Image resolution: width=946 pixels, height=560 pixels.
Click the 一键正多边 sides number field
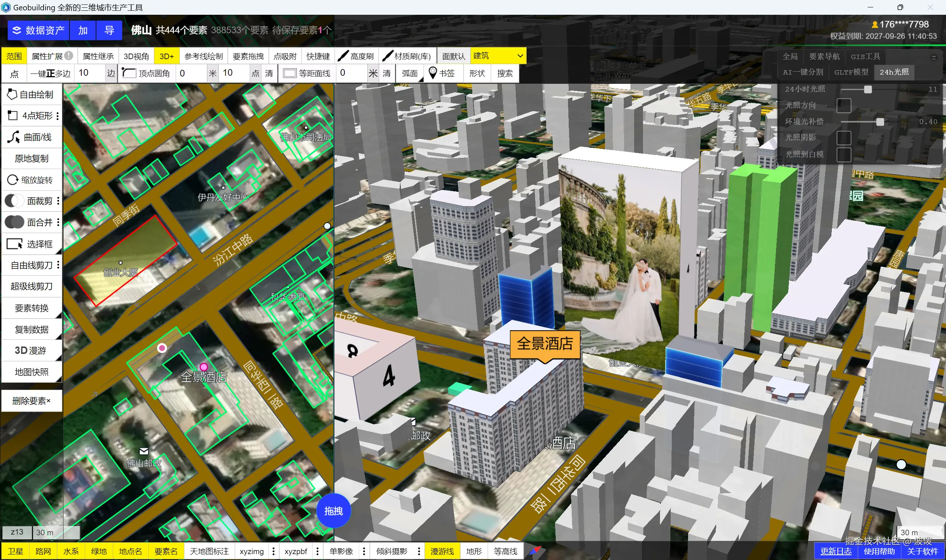click(90, 73)
